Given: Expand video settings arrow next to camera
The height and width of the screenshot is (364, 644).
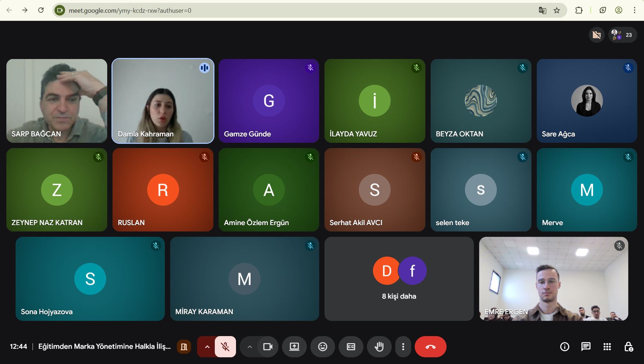Looking at the screenshot, I should click(249, 347).
